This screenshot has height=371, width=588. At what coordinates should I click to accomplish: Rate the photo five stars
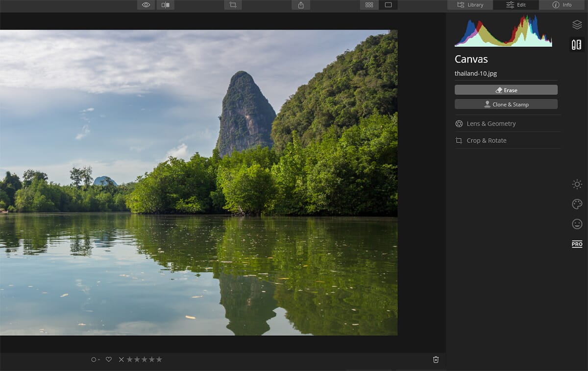[x=159, y=359]
